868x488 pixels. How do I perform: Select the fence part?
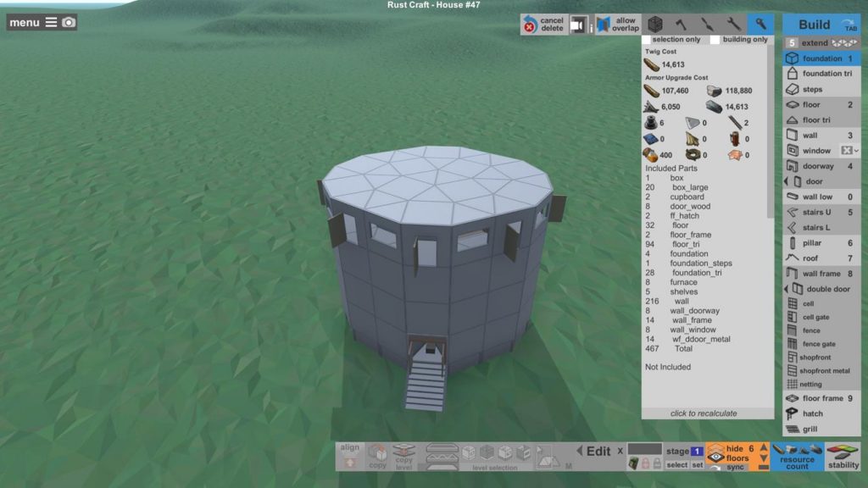click(x=821, y=330)
